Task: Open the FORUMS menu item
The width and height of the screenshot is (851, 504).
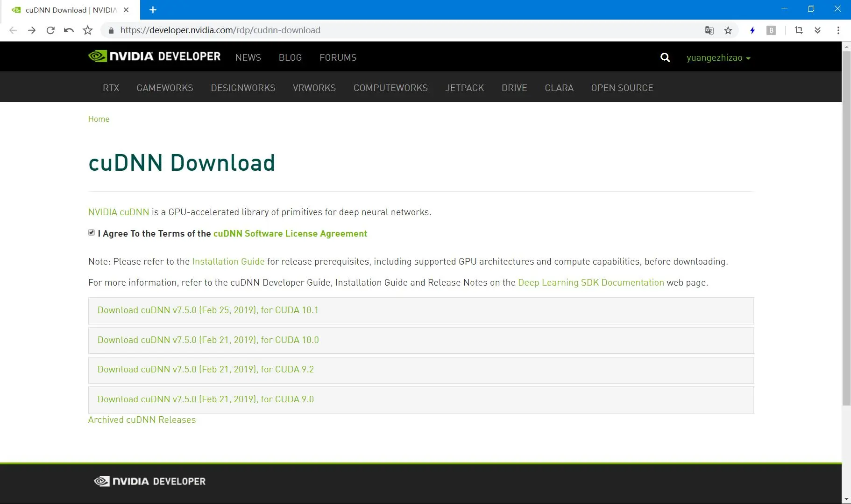Action: [x=338, y=57]
